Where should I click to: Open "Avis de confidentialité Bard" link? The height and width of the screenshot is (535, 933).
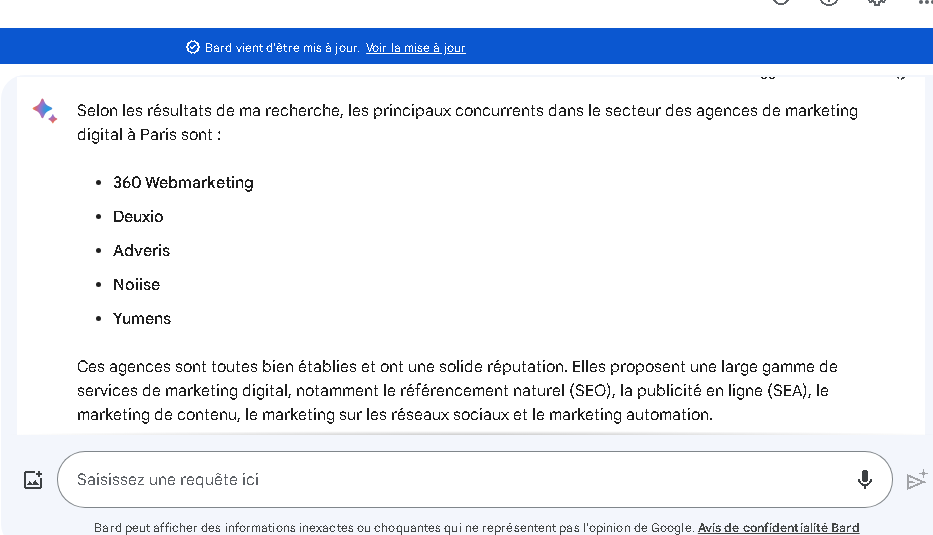click(x=778, y=528)
